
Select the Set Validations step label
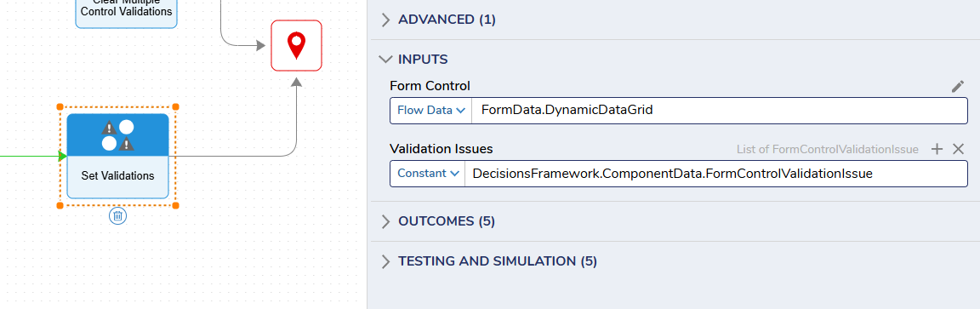118,176
